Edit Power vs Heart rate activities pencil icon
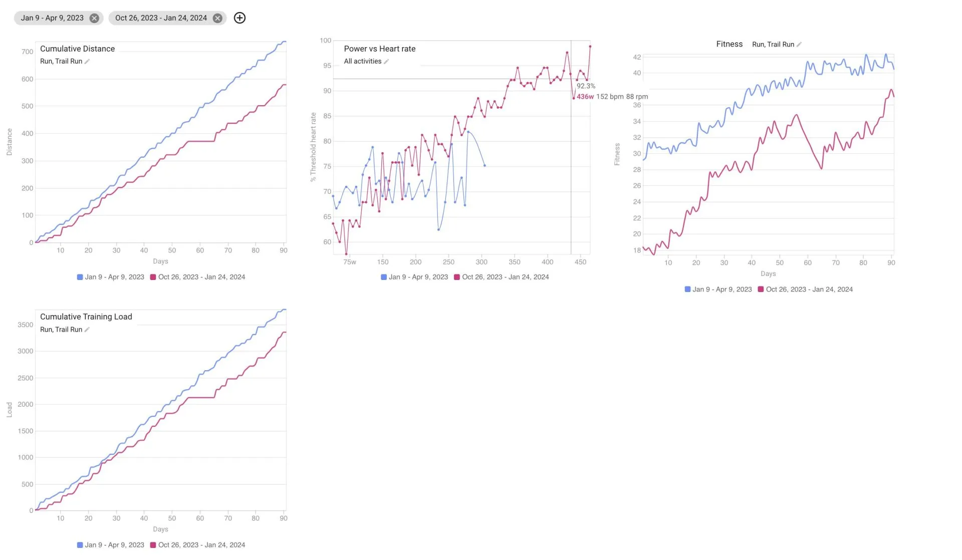 pos(386,61)
